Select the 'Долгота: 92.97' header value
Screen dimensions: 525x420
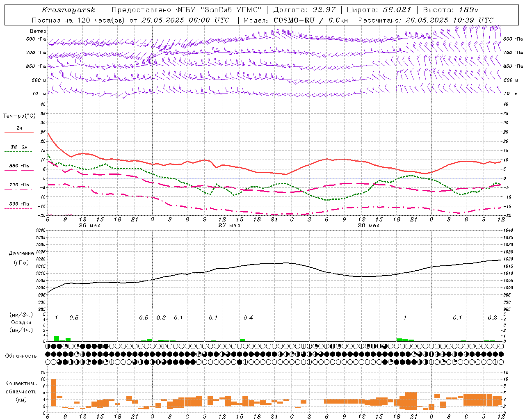click(304, 10)
